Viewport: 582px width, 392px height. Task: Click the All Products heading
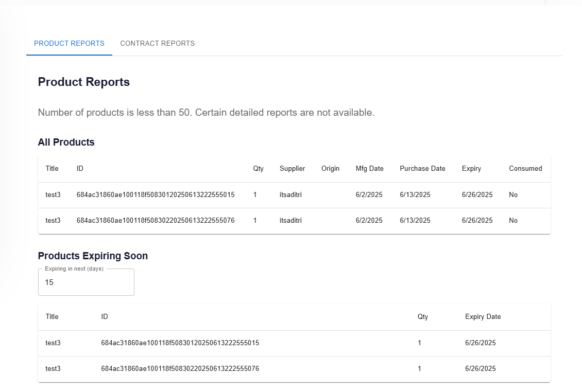coord(66,142)
